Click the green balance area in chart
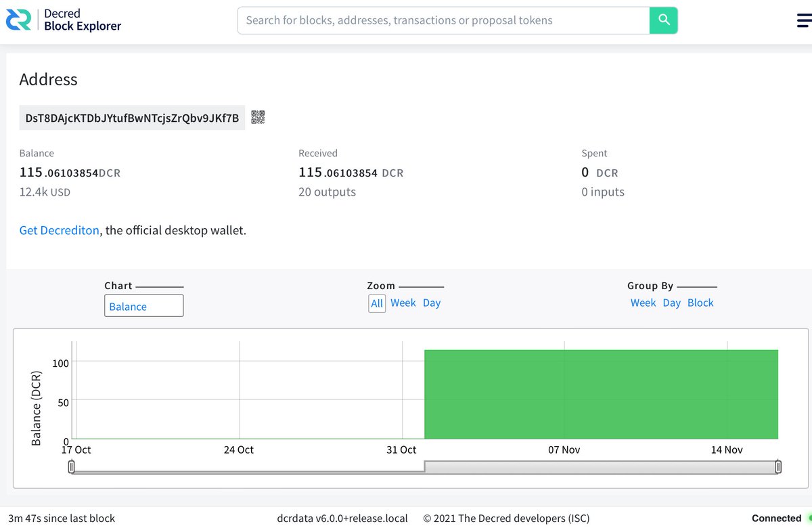 pyautogui.click(x=601, y=394)
